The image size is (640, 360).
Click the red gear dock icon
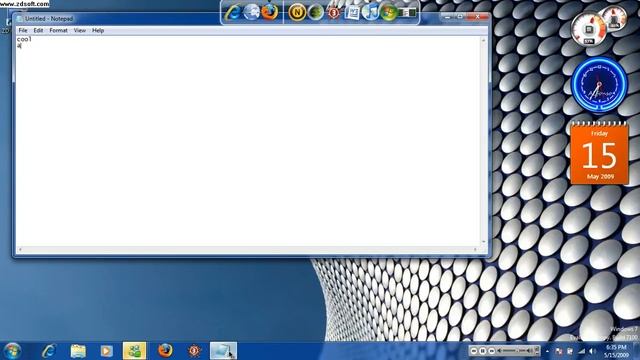coord(334,12)
